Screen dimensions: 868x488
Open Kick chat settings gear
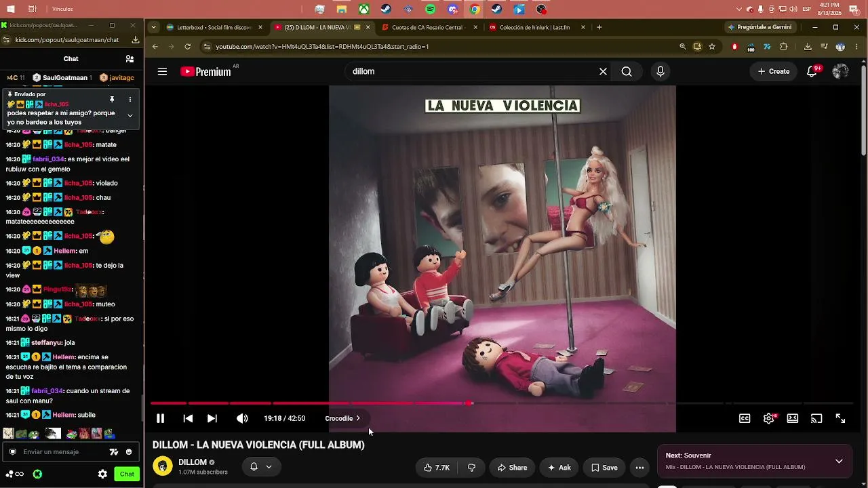coord(102,474)
